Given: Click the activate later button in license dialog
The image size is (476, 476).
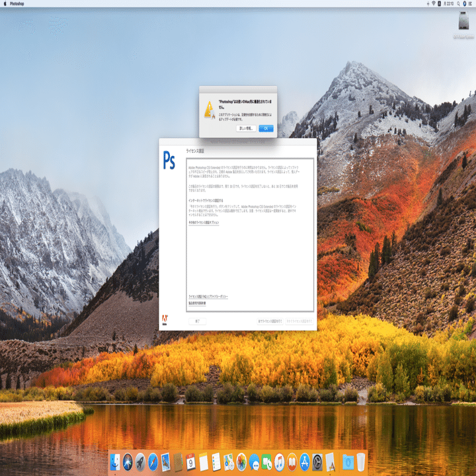Looking at the screenshot, I should pyautogui.click(x=270, y=321).
